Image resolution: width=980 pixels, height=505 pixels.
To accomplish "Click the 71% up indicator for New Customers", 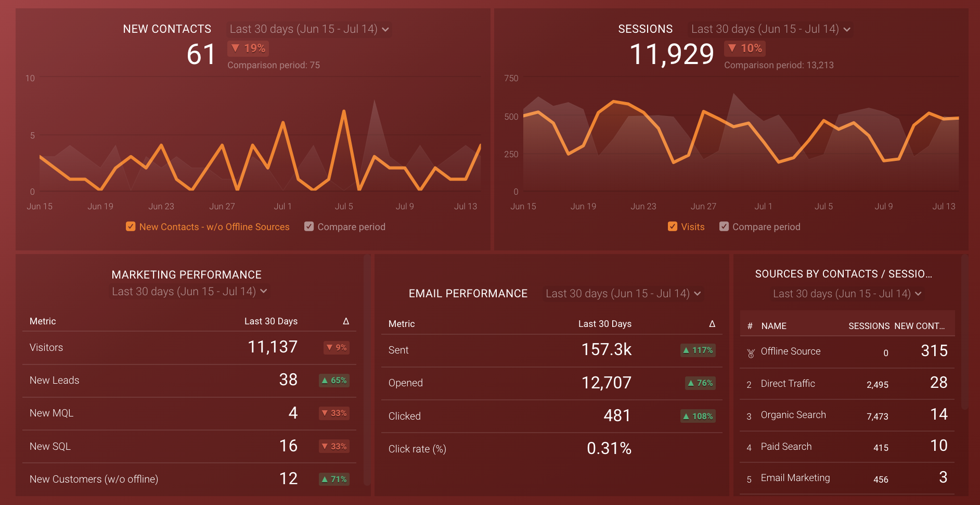I will click(x=334, y=479).
